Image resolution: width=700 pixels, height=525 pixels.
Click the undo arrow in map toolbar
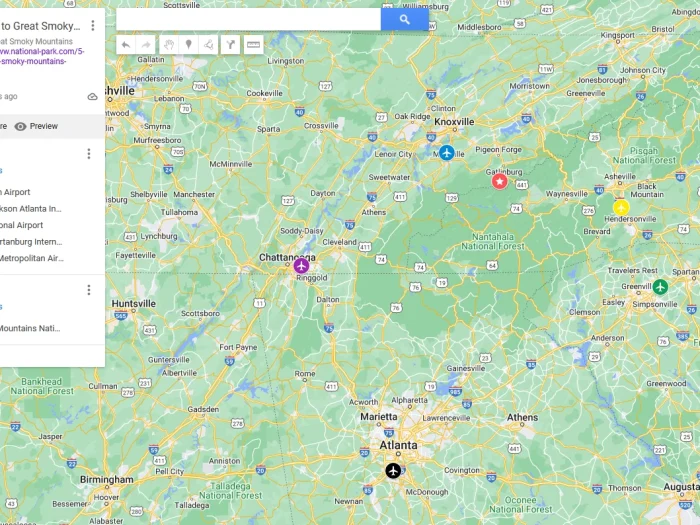click(126, 45)
